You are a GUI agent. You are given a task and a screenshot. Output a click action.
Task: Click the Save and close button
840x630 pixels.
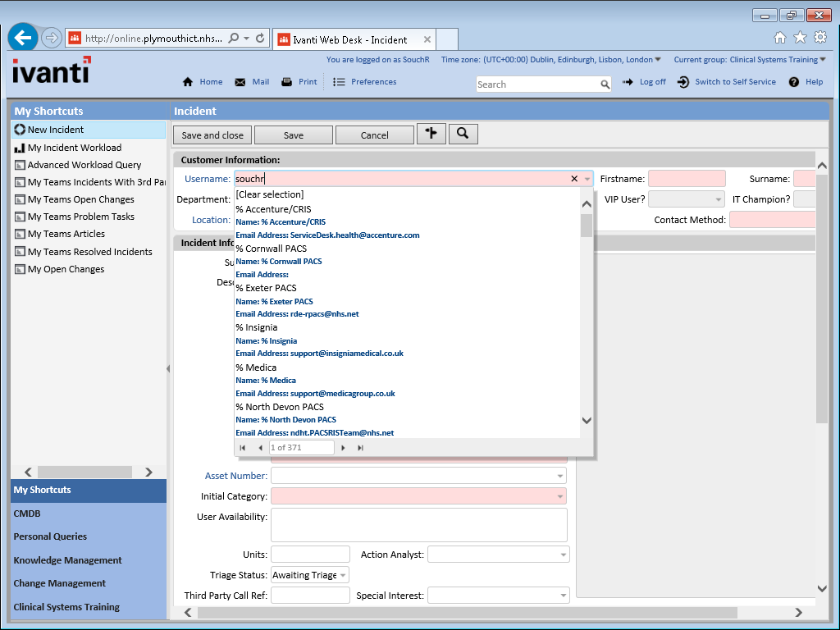(x=212, y=135)
